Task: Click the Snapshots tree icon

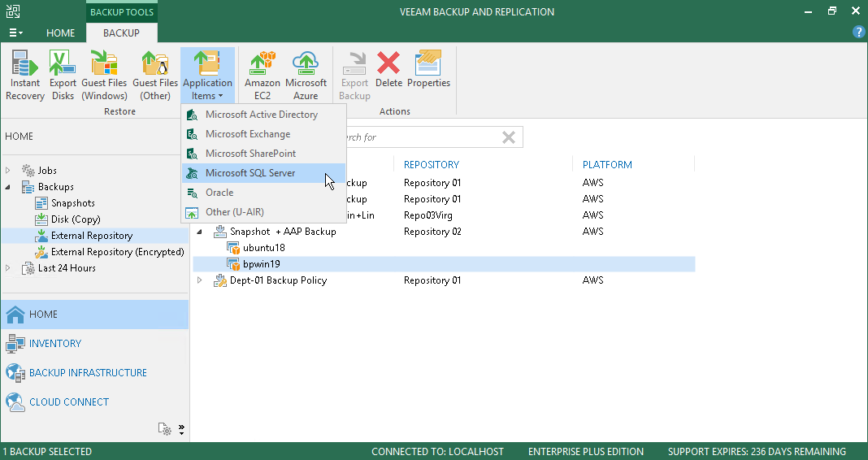Action: (41, 203)
